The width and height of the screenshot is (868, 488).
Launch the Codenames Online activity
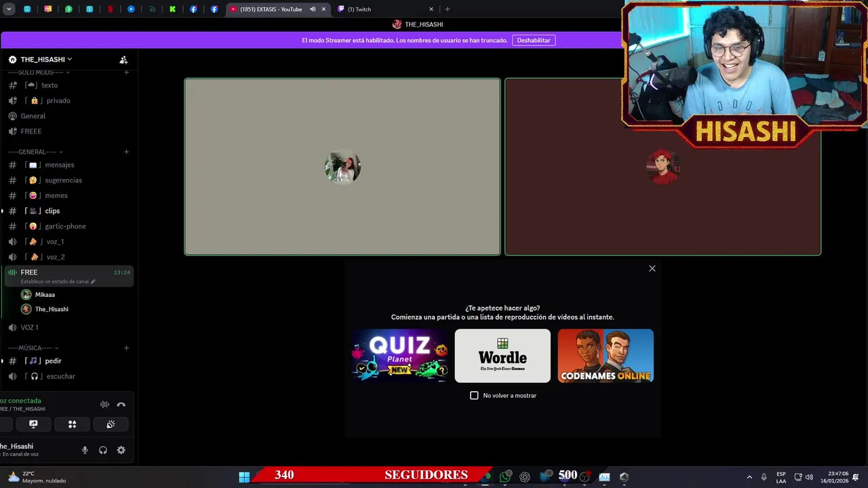coord(606,356)
